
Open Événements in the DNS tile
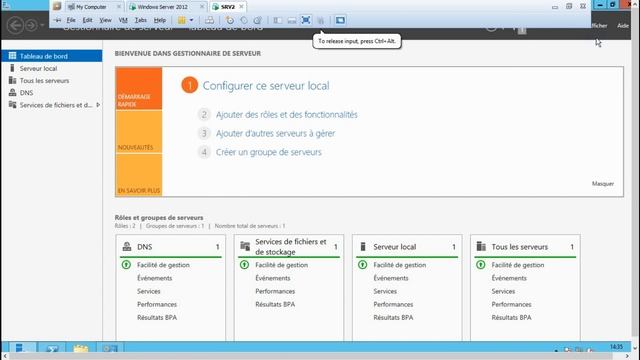(155, 278)
